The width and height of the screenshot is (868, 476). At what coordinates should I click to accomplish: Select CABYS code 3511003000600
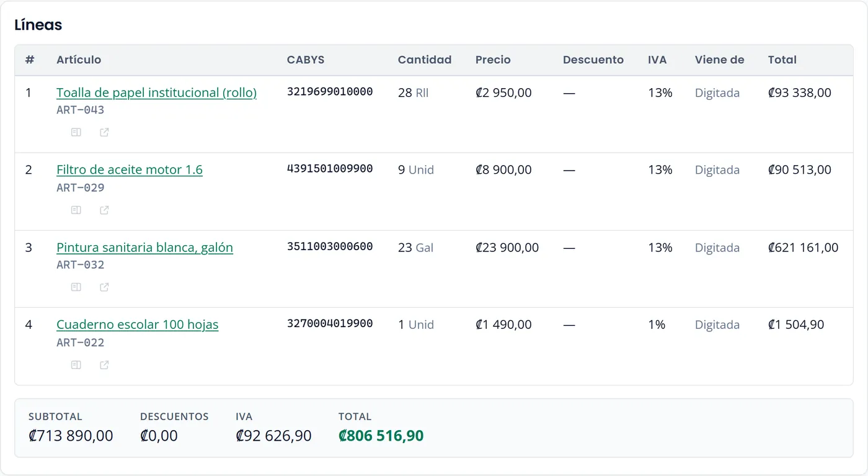(x=330, y=246)
